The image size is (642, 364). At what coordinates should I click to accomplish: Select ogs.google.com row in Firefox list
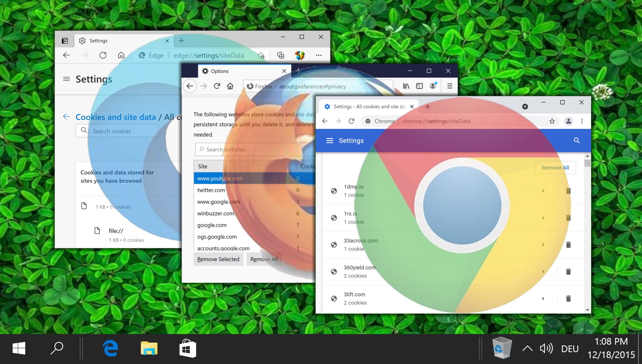pyautogui.click(x=255, y=237)
